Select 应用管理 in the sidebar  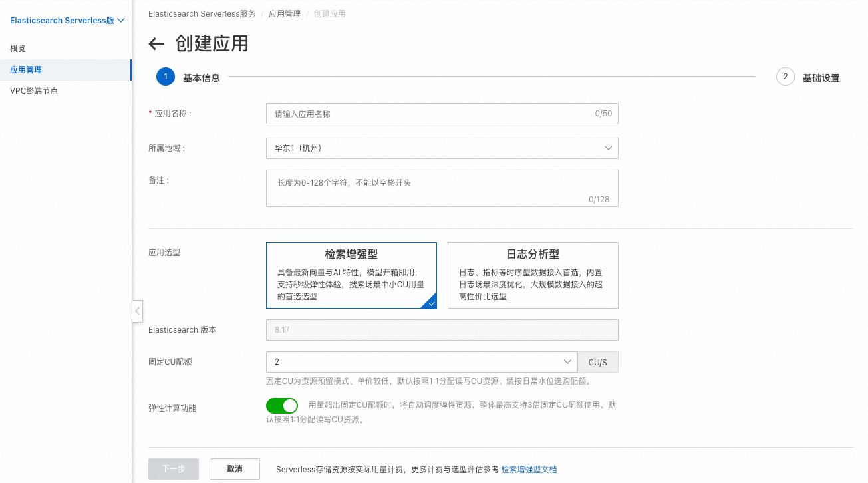[x=66, y=70]
